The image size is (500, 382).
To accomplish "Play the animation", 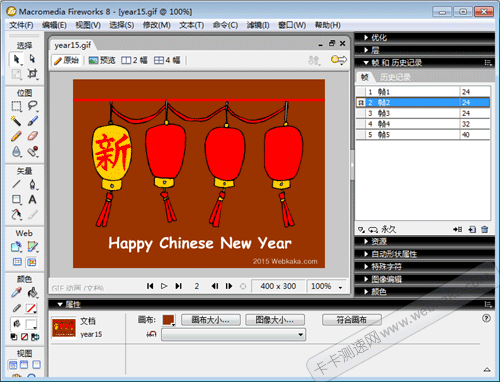I will coord(164,286).
